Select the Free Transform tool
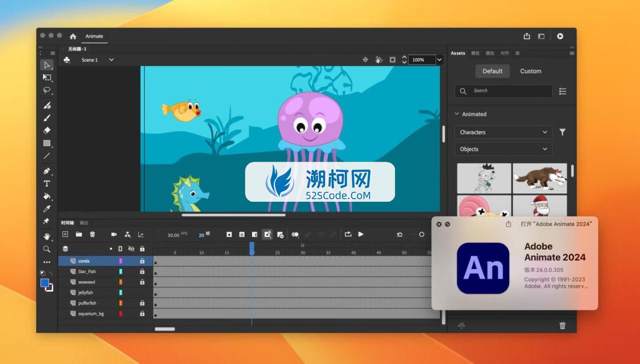The image size is (640, 364). (47, 77)
